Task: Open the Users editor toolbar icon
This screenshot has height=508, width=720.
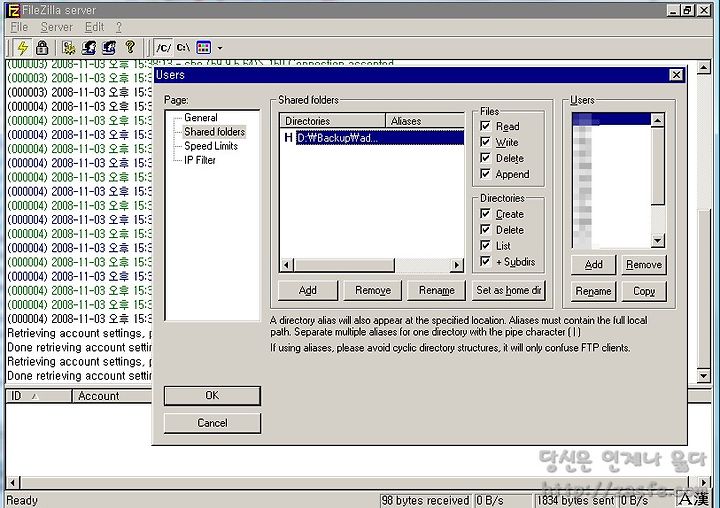Action: (x=89, y=47)
